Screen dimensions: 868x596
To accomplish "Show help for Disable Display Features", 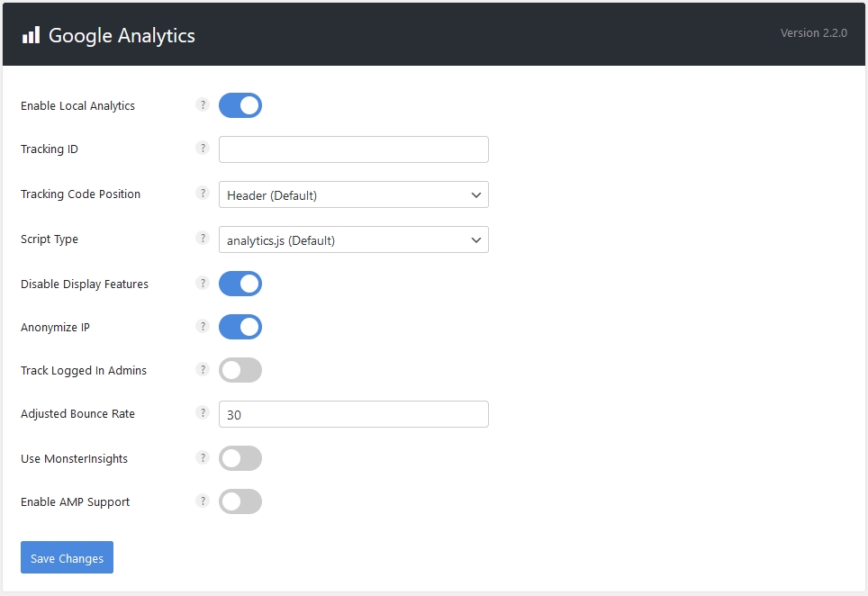I will point(203,284).
